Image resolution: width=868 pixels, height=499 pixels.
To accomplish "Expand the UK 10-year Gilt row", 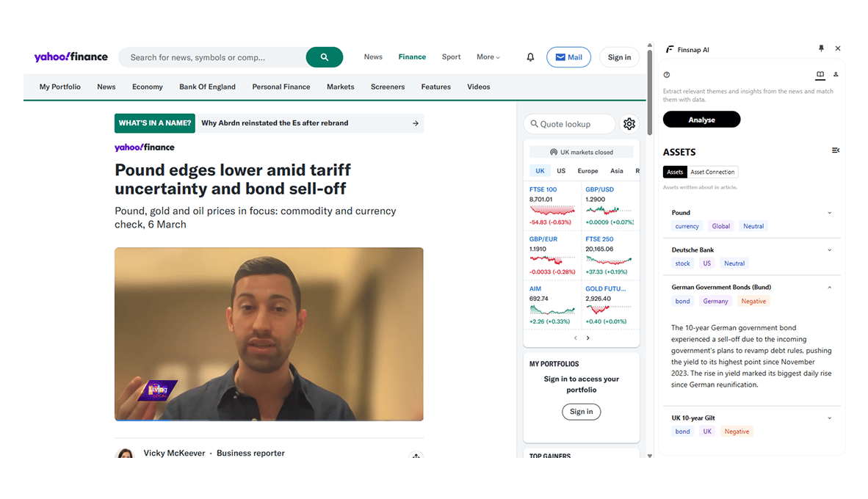I will coord(829,418).
